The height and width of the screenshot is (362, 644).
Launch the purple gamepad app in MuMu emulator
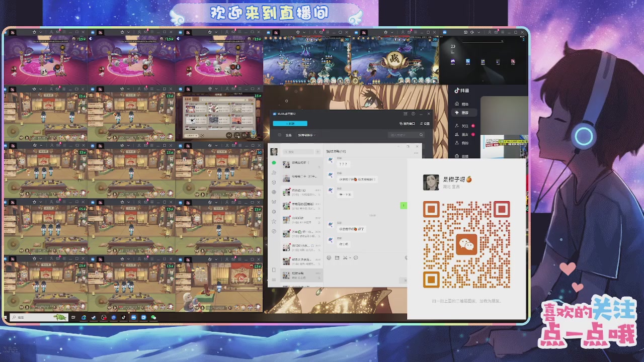pyautogui.click(x=453, y=61)
